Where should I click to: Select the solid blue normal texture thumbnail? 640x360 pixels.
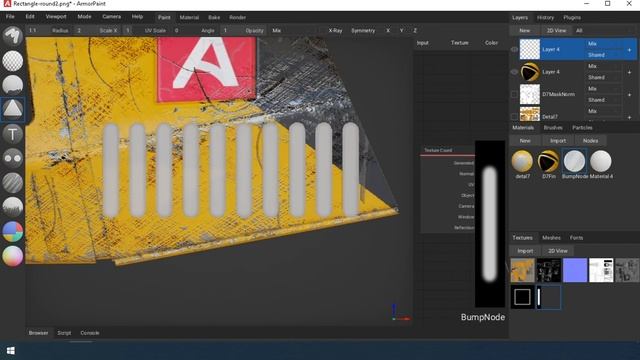pyautogui.click(x=575, y=270)
